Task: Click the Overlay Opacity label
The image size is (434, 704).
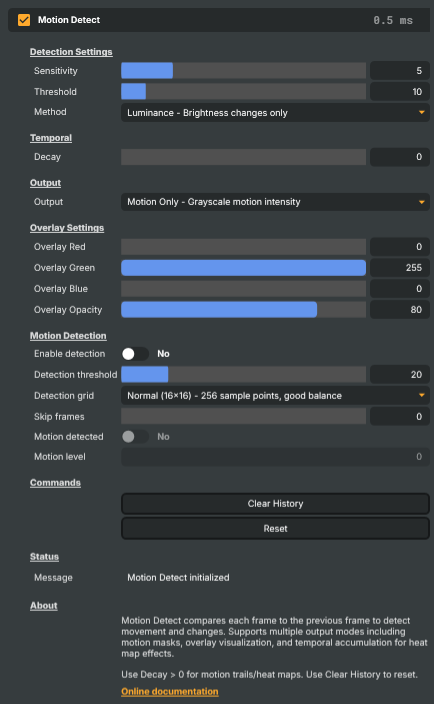Action: click(x=68, y=310)
